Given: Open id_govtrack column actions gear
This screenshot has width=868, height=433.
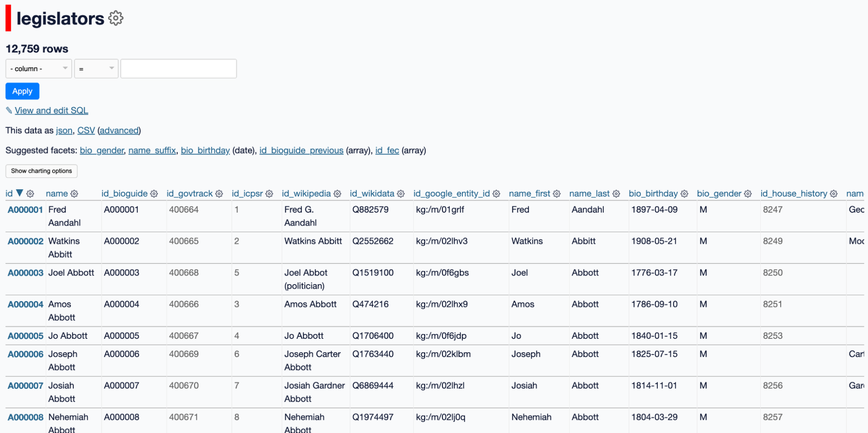Looking at the screenshot, I should 219,194.
